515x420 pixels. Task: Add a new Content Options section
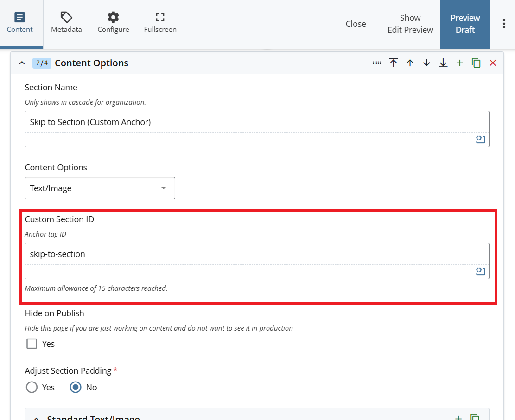point(459,63)
